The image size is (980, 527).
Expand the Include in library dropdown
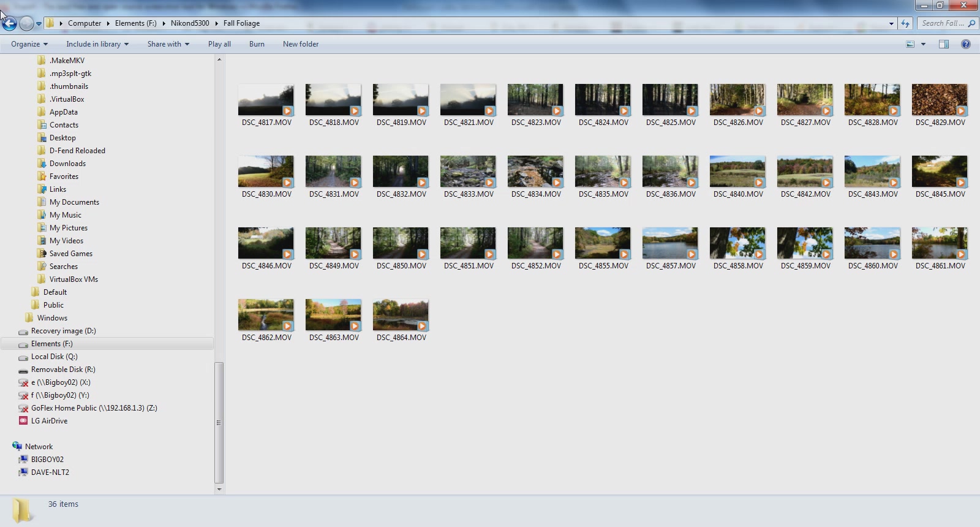coord(97,44)
